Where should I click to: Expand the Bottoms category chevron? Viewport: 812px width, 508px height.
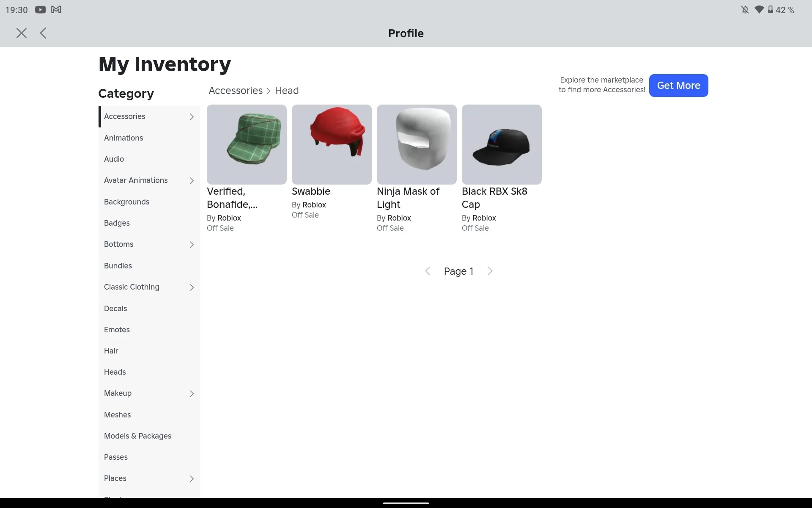pos(192,245)
